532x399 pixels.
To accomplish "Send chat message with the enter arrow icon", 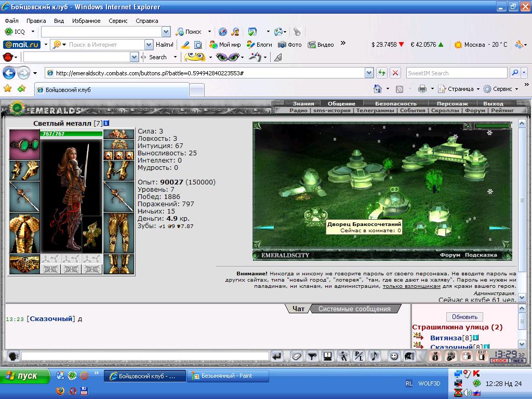I will pos(277,356).
